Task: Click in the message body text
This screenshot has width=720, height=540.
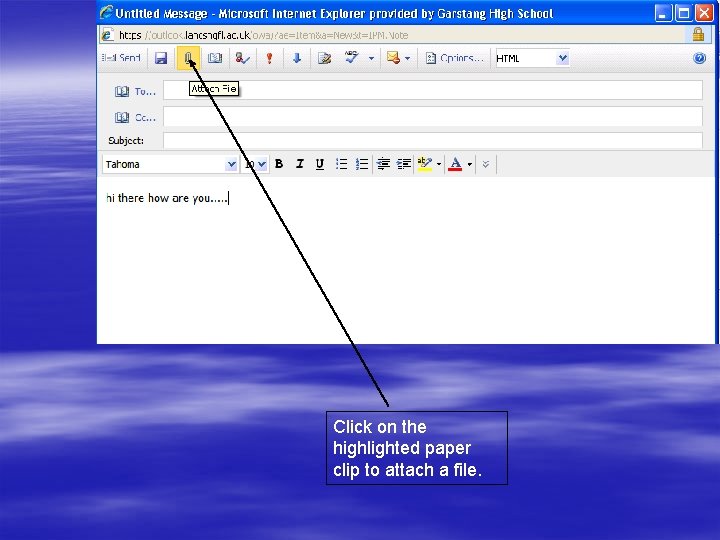Action: pos(167,198)
